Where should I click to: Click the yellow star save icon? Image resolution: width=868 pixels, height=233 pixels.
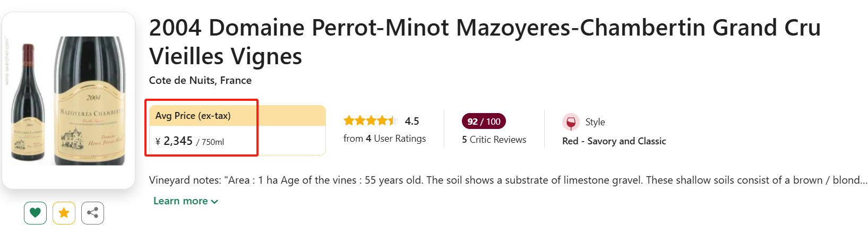[64, 213]
